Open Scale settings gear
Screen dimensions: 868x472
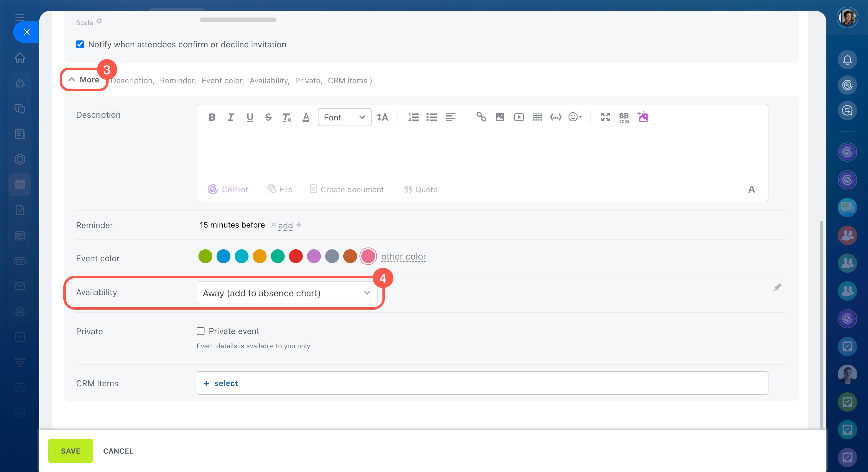pos(99,21)
